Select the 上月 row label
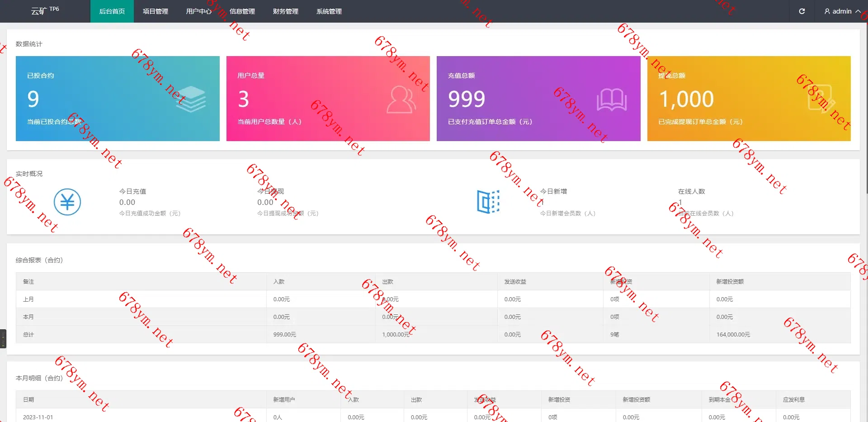This screenshot has height=422, width=868. [x=28, y=299]
